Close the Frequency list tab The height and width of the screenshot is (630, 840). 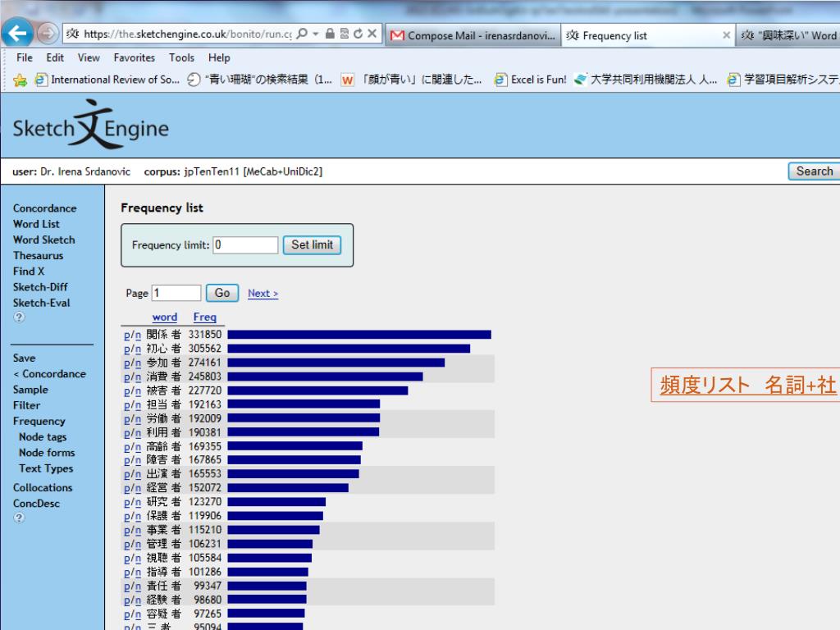[x=727, y=35]
